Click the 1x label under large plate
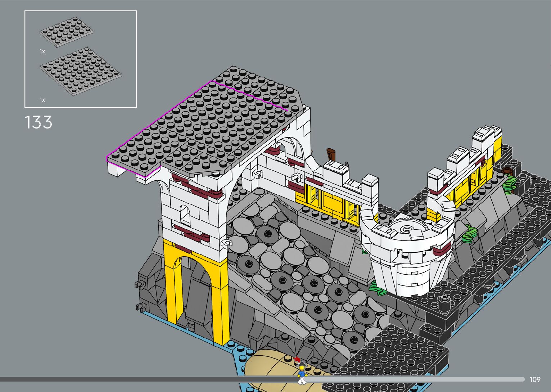The image size is (551, 392). 42,100
